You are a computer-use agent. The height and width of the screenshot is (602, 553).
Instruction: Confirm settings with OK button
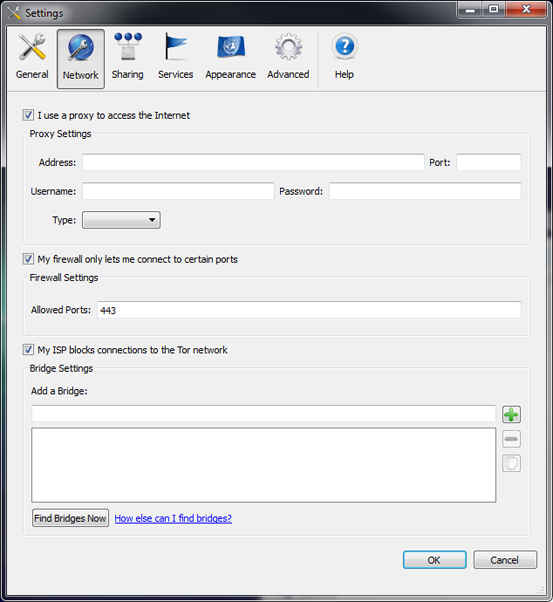(434, 560)
